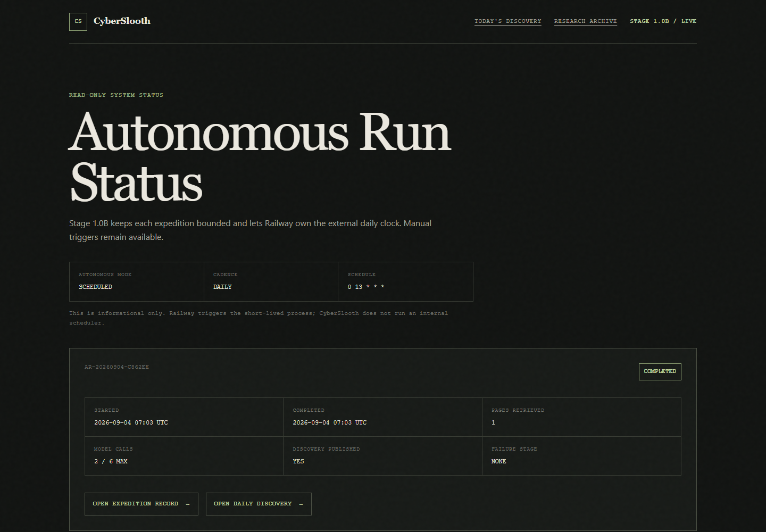Click the Discovery Published label
The width and height of the screenshot is (766, 532).
tap(326, 449)
